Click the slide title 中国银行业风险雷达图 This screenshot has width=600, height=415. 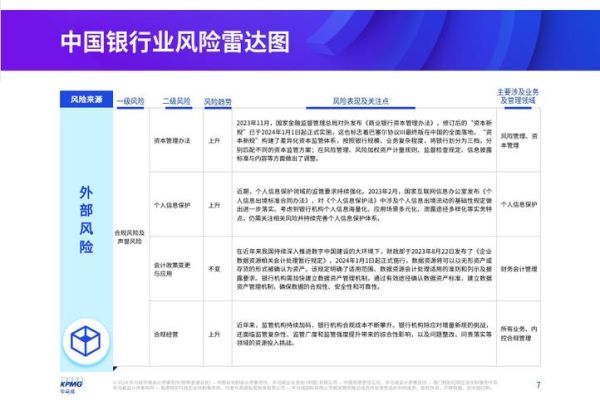[174, 42]
